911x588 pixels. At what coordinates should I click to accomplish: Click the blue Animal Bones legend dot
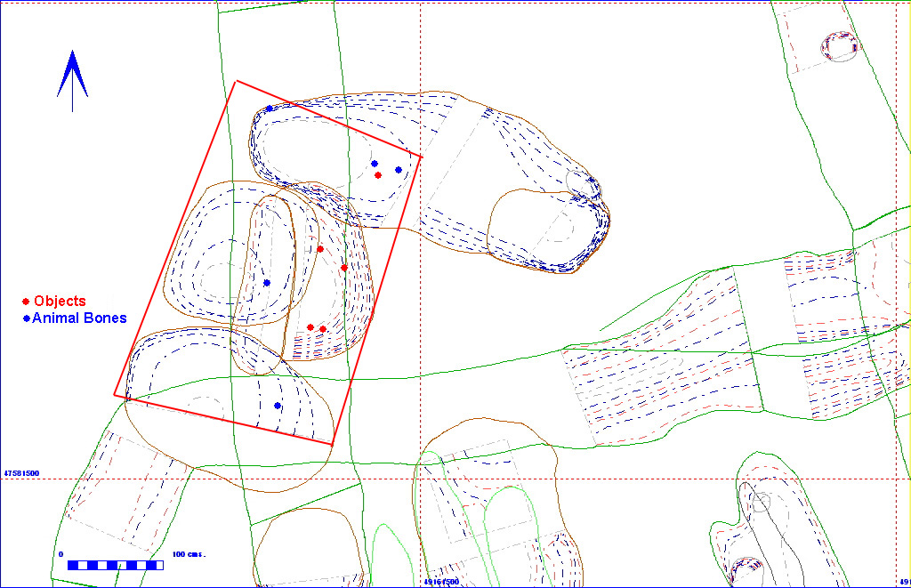[27, 318]
